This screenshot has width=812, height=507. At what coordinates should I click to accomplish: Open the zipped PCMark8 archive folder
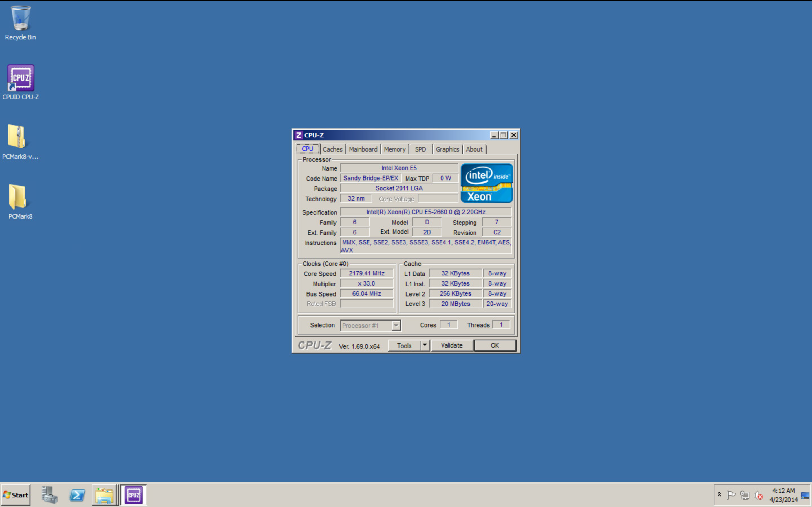point(17,141)
